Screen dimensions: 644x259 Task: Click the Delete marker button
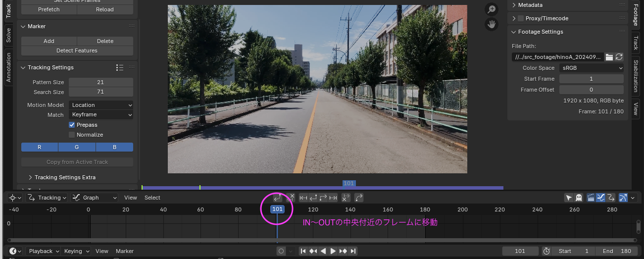pyautogui.click(x=105, y=41)
